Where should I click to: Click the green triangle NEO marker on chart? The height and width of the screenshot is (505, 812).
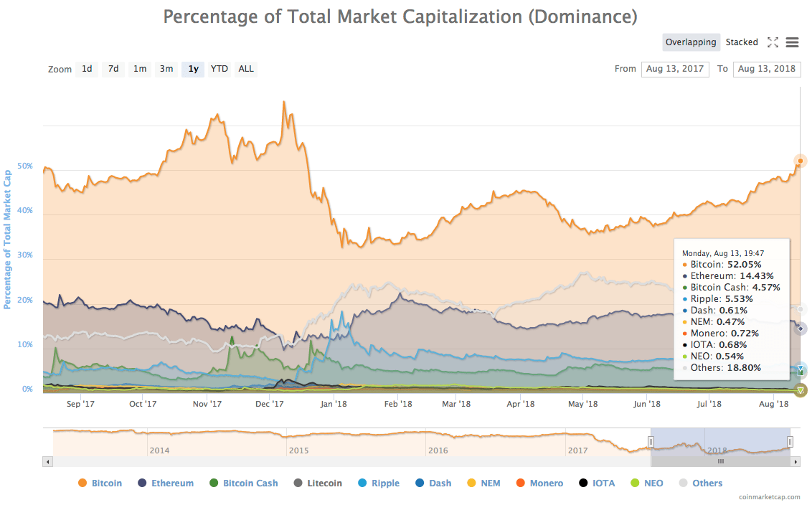coord(799,390)
